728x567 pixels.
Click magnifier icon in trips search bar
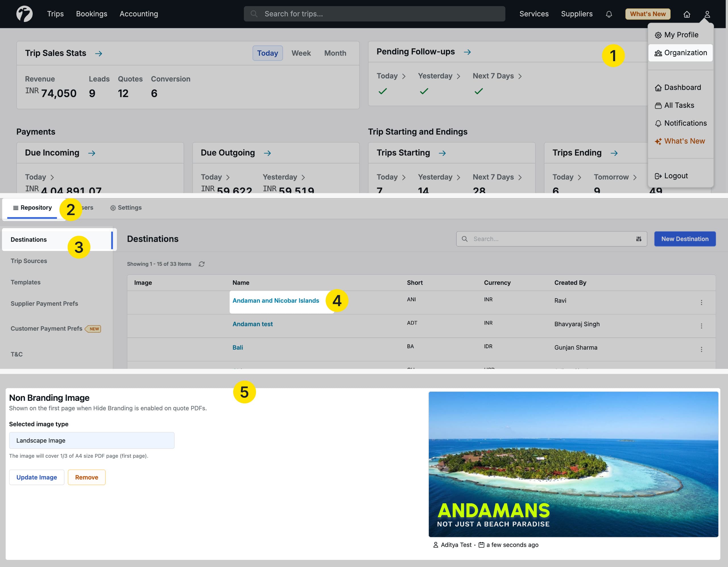click(x=254, y=14)
